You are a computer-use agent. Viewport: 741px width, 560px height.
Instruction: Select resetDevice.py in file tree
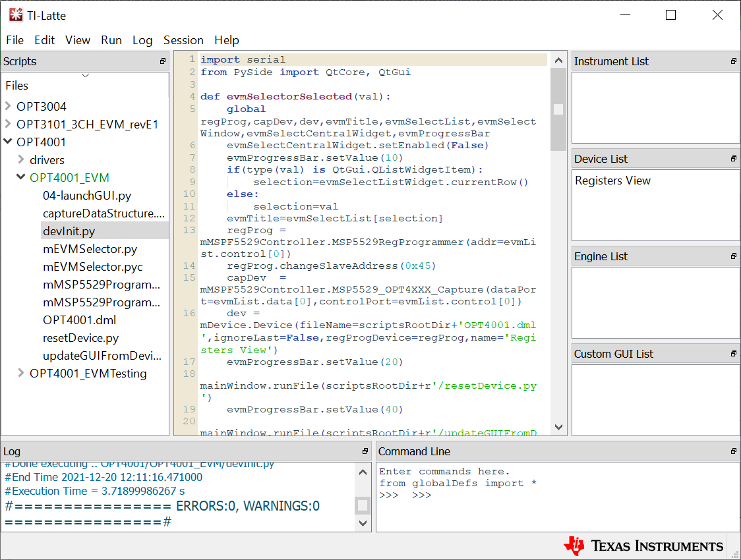coord(80,338)
